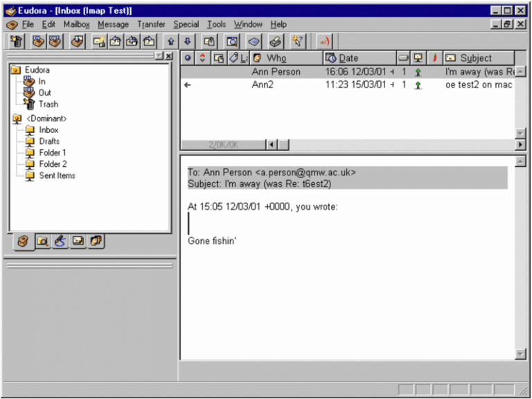Switch to the Stationery tab
532x399 pixels.
pos(78,241)
